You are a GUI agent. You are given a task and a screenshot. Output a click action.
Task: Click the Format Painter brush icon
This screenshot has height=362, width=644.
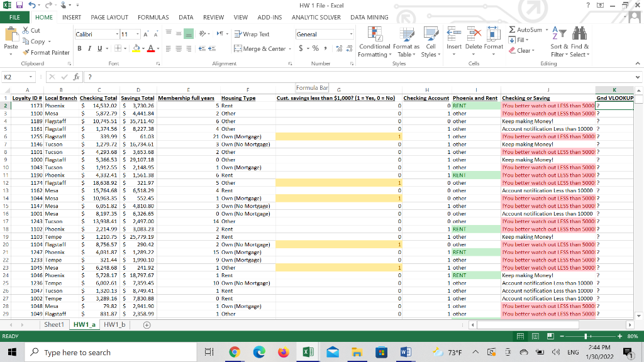[x=26, y=53]
